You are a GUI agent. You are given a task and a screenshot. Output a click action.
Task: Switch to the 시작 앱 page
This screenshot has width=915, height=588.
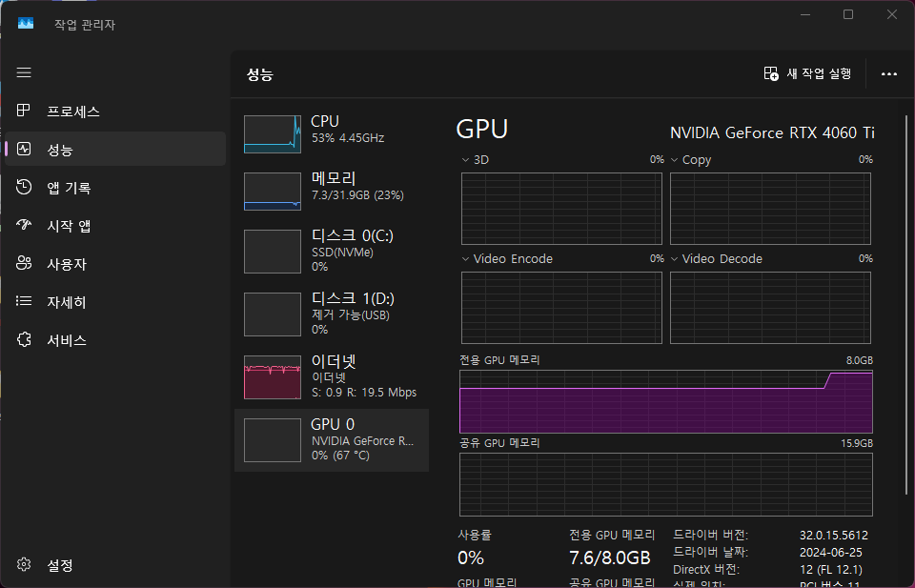[115, 225]
